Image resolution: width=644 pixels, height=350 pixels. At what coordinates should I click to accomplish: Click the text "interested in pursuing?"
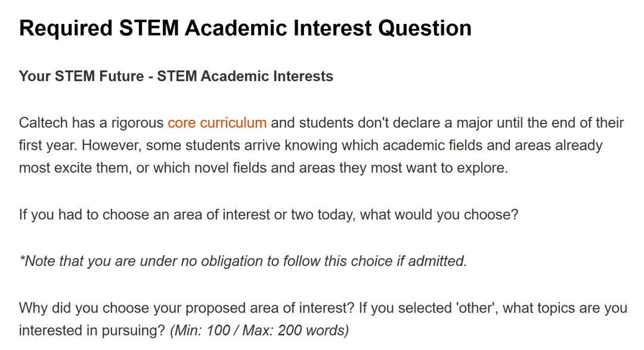(x=92, y=330)
